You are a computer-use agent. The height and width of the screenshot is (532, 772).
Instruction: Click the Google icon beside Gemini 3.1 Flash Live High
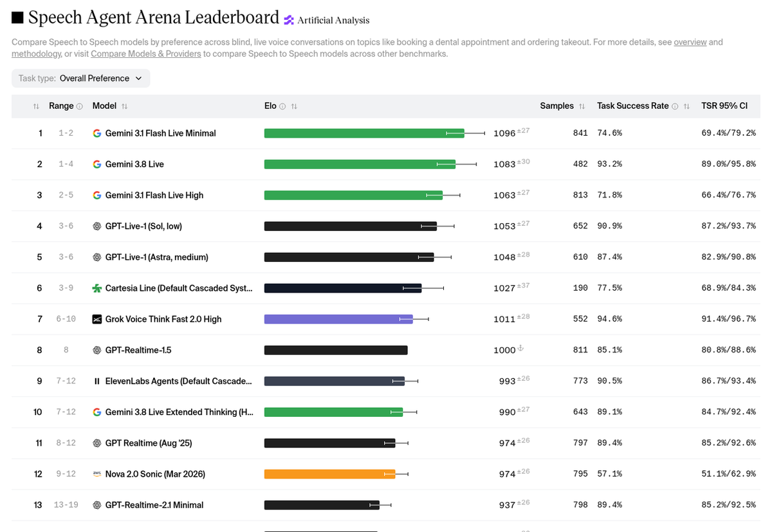click(x=97, y=195)
